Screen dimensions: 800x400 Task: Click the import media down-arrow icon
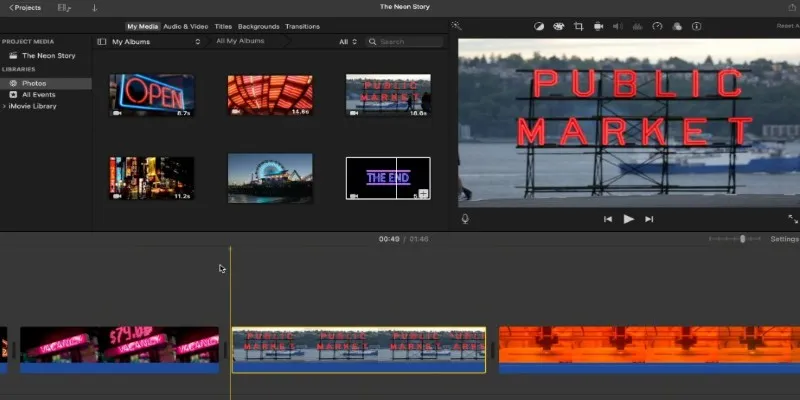pos(94,8)
